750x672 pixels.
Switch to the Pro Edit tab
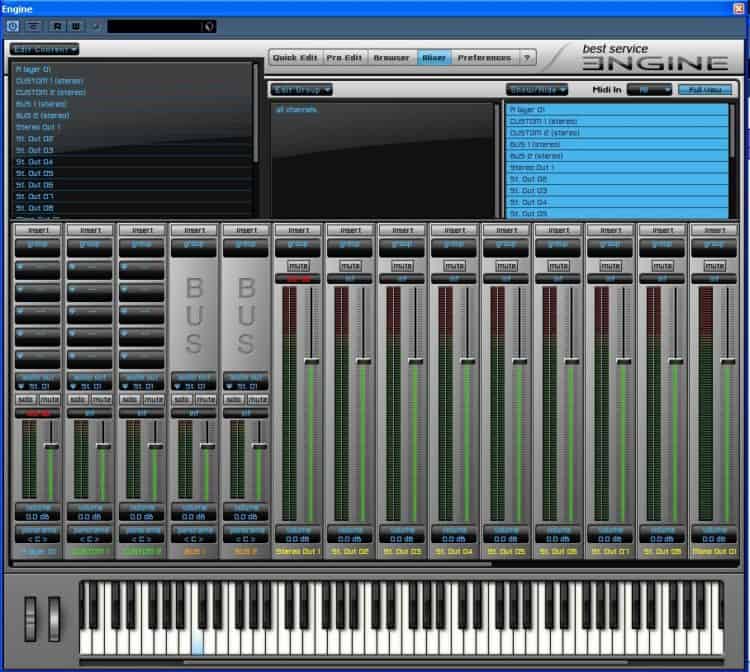(x=344, y=57)
